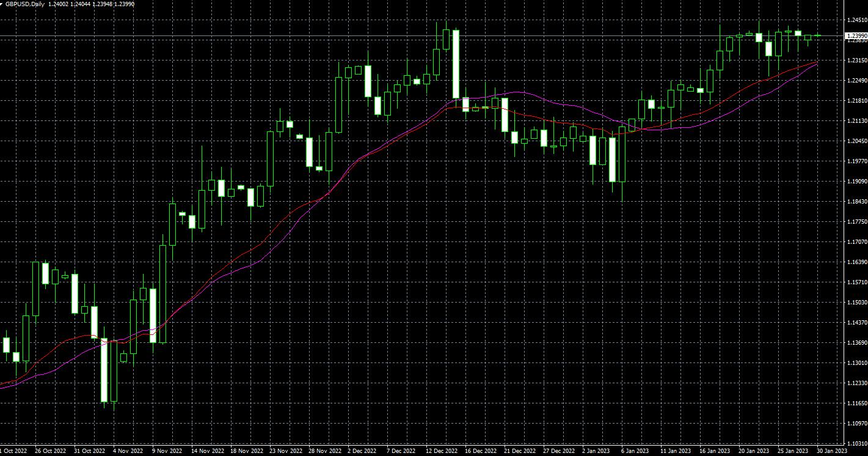Image resolution: width=868 pixels, height=456 pixels.
Task: Click the 18 Nov 2022 date label
Action: click(x=246, y=451)
